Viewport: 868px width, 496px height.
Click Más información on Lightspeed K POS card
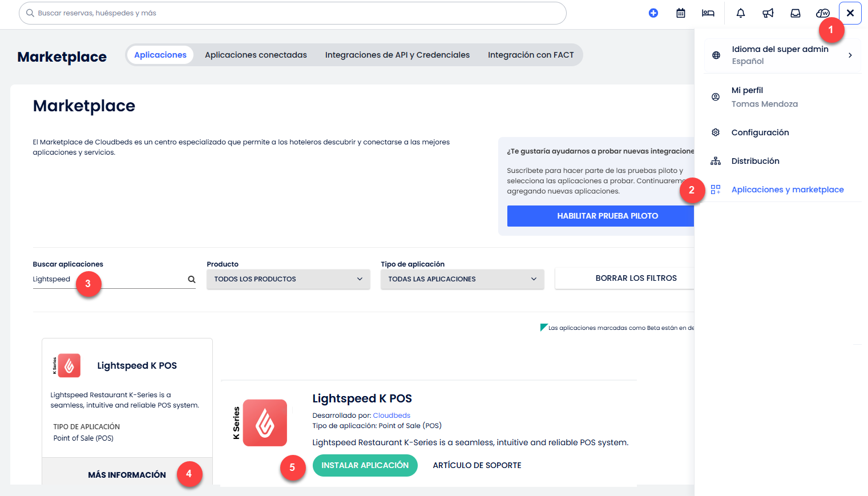(127, 475)
